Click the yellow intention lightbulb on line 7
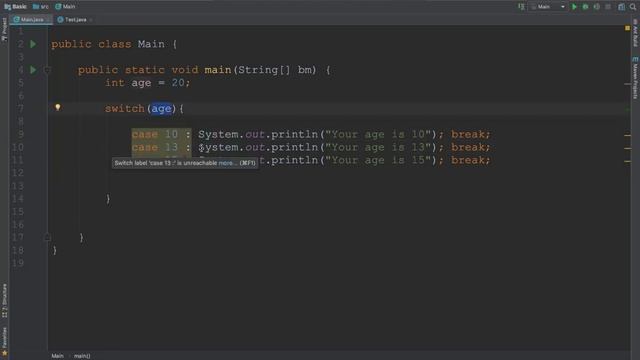Screen dimensions: 640x360 pyautogui.click(x=58, y=107)
